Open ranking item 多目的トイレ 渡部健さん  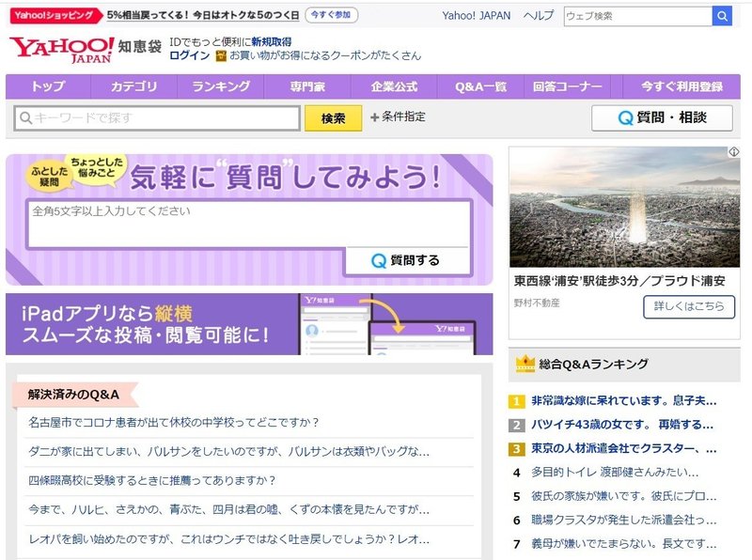click(x=615, y=473)
